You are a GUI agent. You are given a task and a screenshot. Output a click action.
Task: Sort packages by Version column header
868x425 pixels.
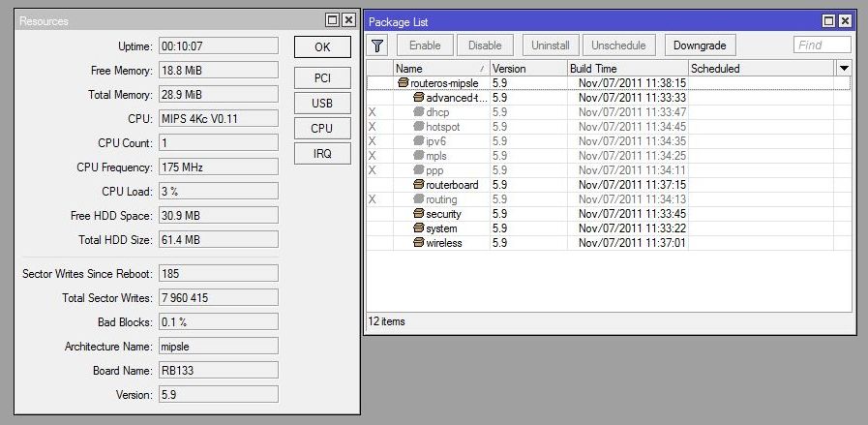[528, 68]
